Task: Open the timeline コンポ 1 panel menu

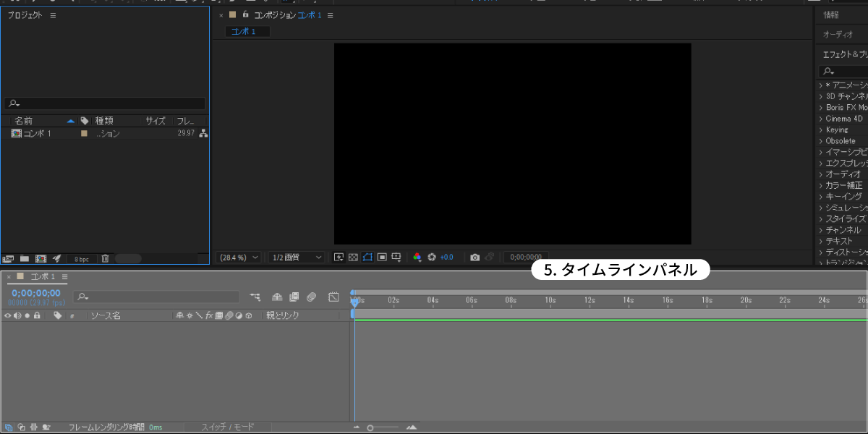Action: [64, 277]
